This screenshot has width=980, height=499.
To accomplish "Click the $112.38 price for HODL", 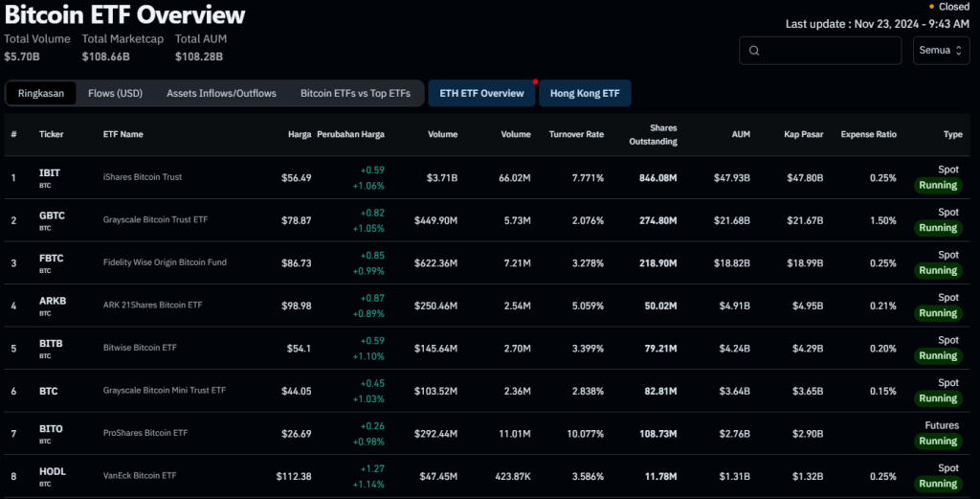I will (x=294, y=476).
